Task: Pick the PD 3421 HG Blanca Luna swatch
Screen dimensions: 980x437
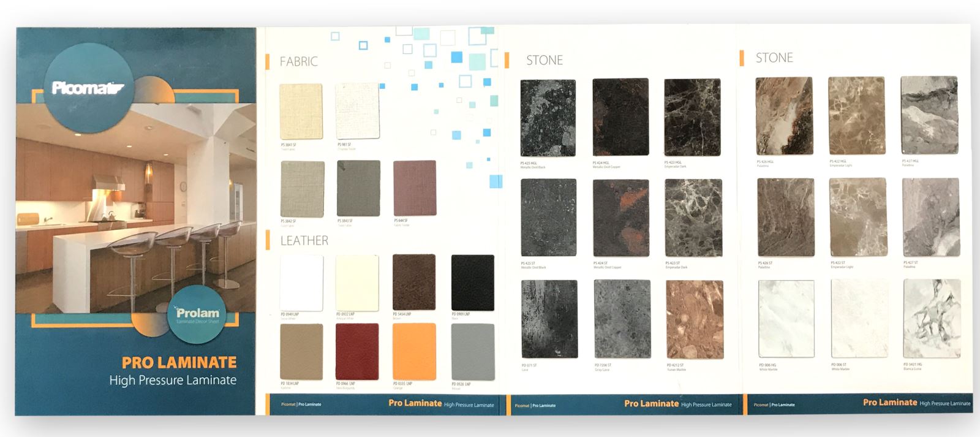Action: click(932, 319)
